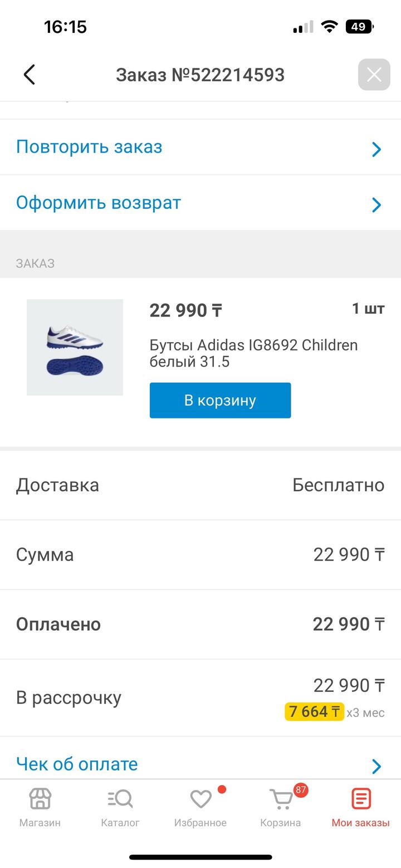Open the Бутсы Adidas IG8692 product title
The image size is (401, 868).
click(x=253, y=353)
